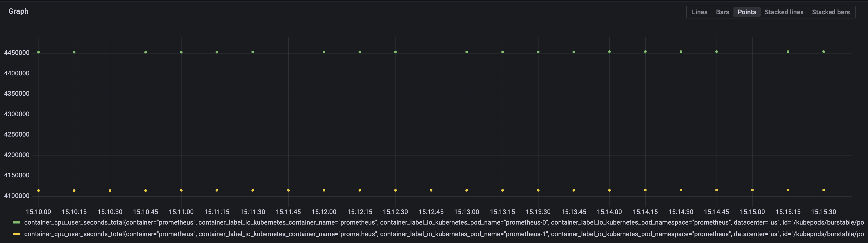Select the Points display mode
The image size is (868, 243).
point(747,12)
